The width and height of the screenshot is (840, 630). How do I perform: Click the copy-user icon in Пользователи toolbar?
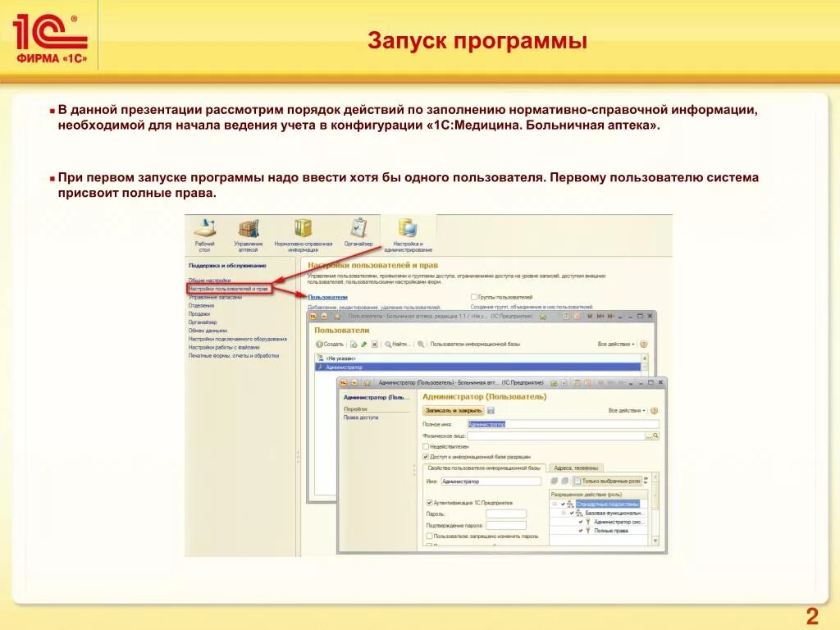click(x=354, y=344)
